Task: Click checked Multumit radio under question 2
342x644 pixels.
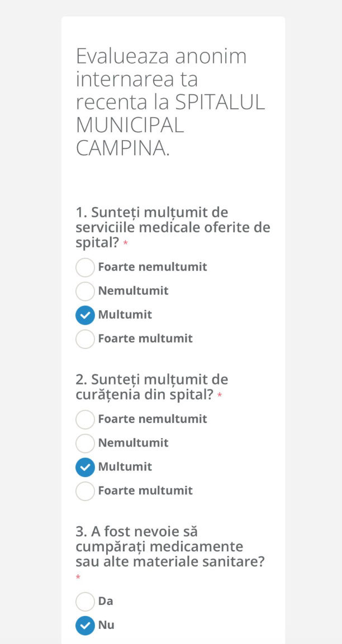Action: click(85, 467)
